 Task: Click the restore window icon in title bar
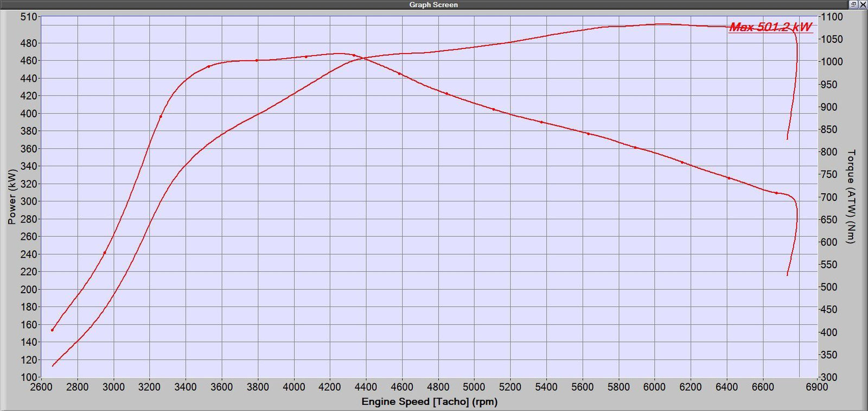click(853, 4)
